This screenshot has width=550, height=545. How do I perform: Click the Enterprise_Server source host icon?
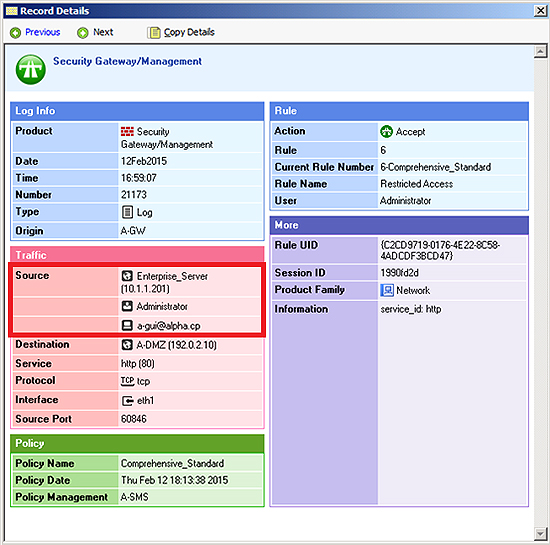[x=127, y=276]
